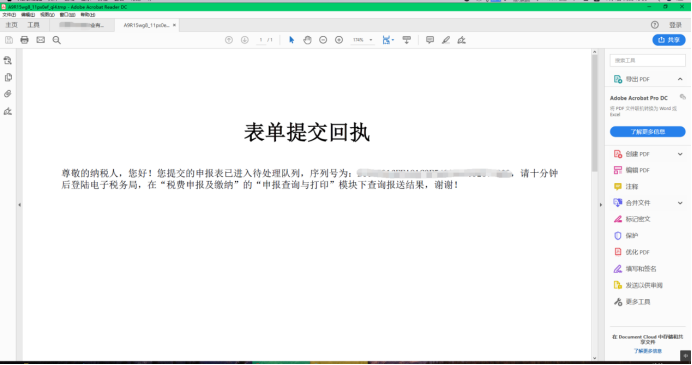Click the Zoom in plus icon
692x365 pixels.
[339, 40]
